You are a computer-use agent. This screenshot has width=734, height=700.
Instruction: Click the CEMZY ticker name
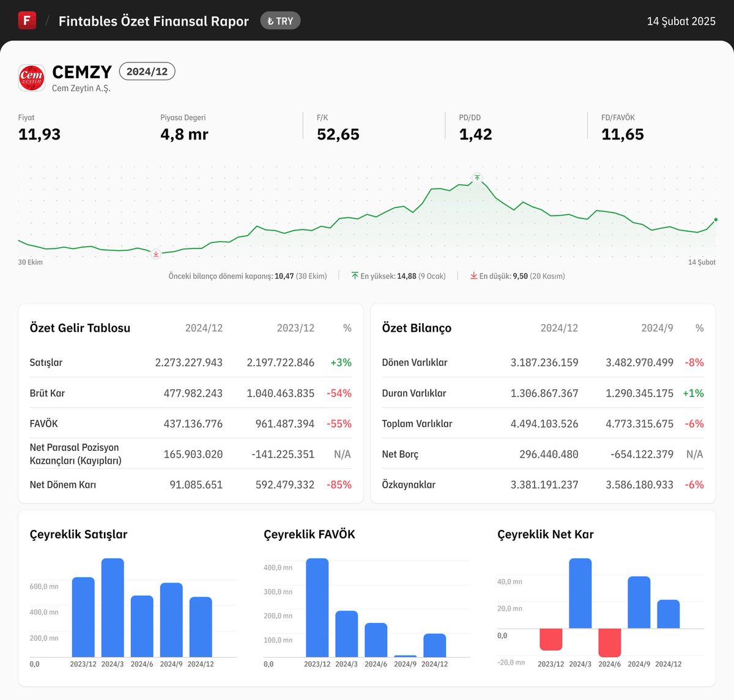coord(82,72)
